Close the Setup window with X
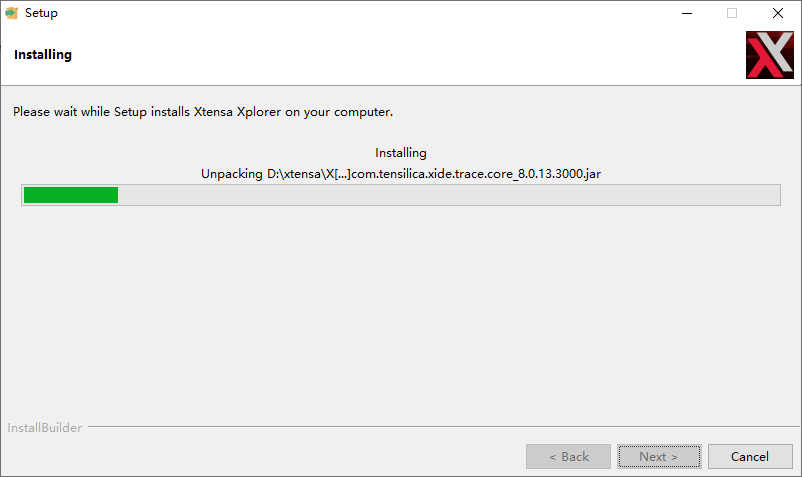 [x=777, y=13]
